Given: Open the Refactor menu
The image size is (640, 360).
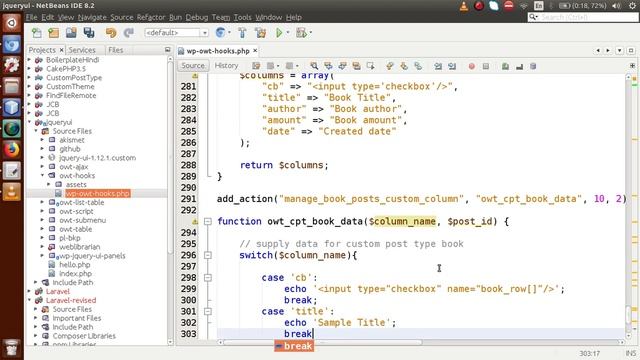Looking at the screenshot, I should coord(151,17).
